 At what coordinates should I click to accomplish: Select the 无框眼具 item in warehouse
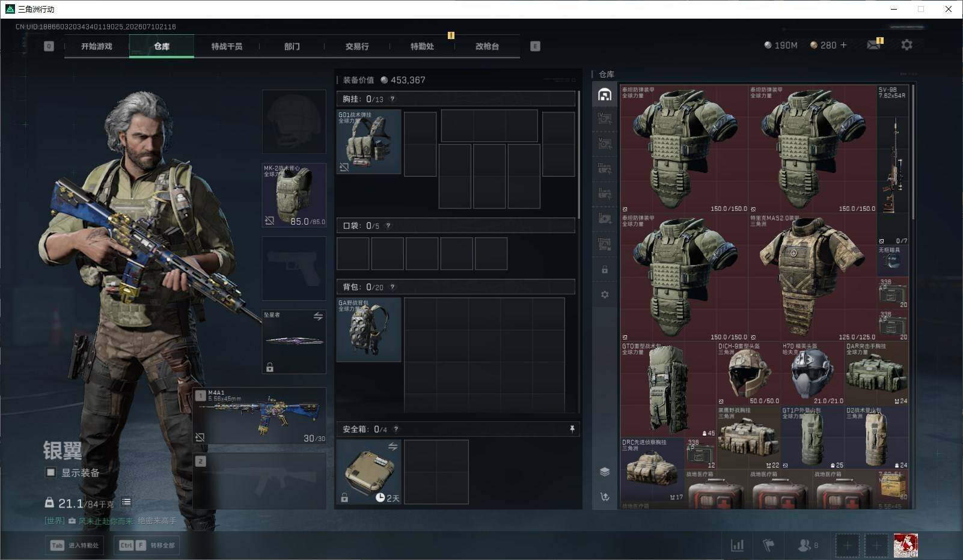click(x=893, y=261)
